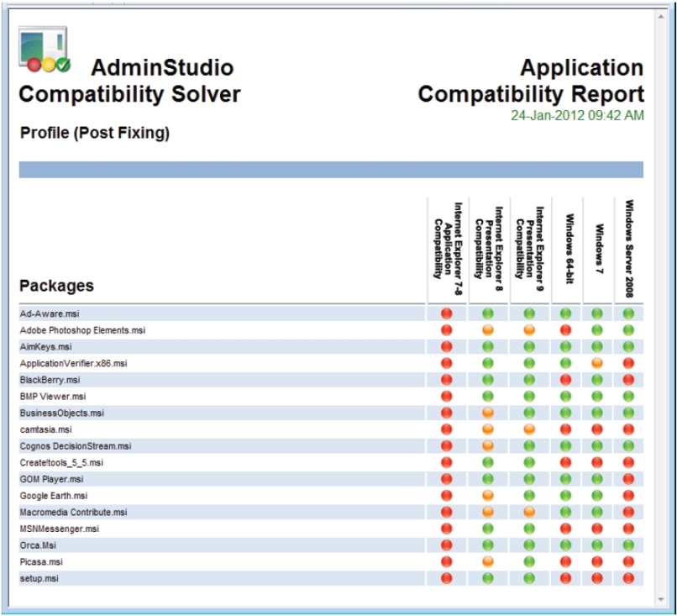Select the Windows Server 2008 column header
The width and height of the screenshot is (677, 616).
[x=630, y=248]
